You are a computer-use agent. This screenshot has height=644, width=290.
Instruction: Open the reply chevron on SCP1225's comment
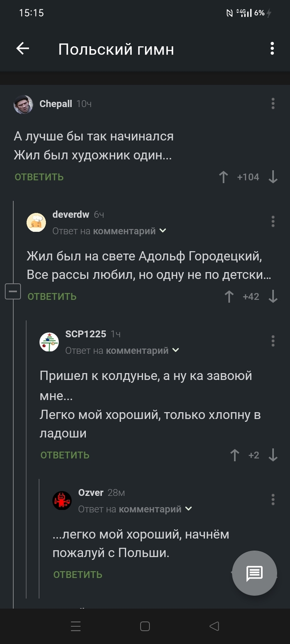pyautogui.click(x=176, y=350)
